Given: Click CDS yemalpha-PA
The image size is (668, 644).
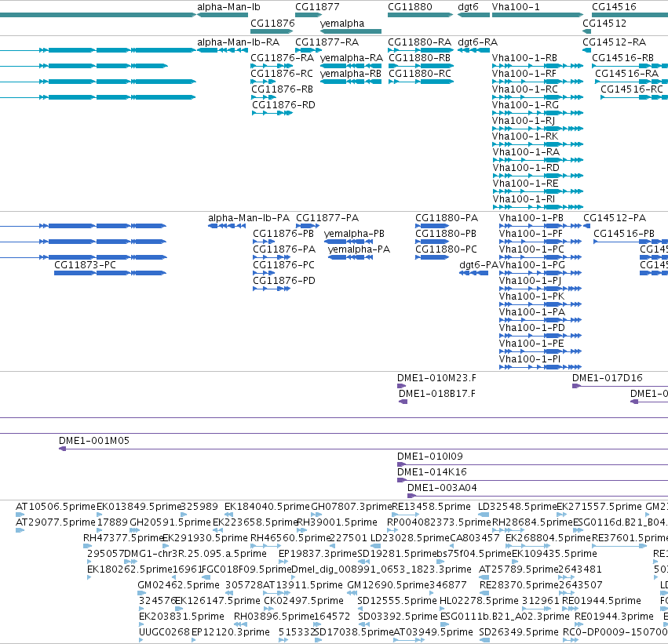Looking at the screenshot, I should click(359, 250).
